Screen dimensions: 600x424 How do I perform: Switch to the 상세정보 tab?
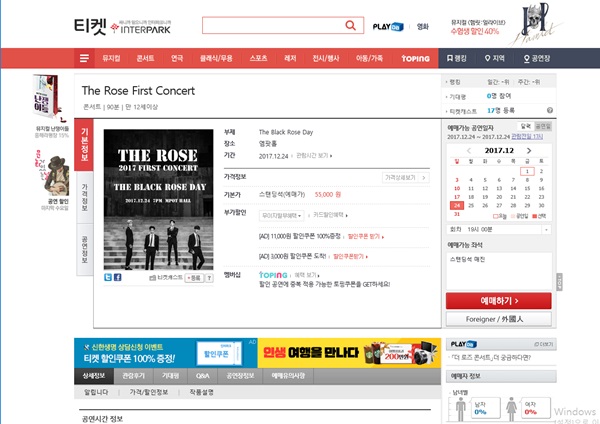point(94,376)
